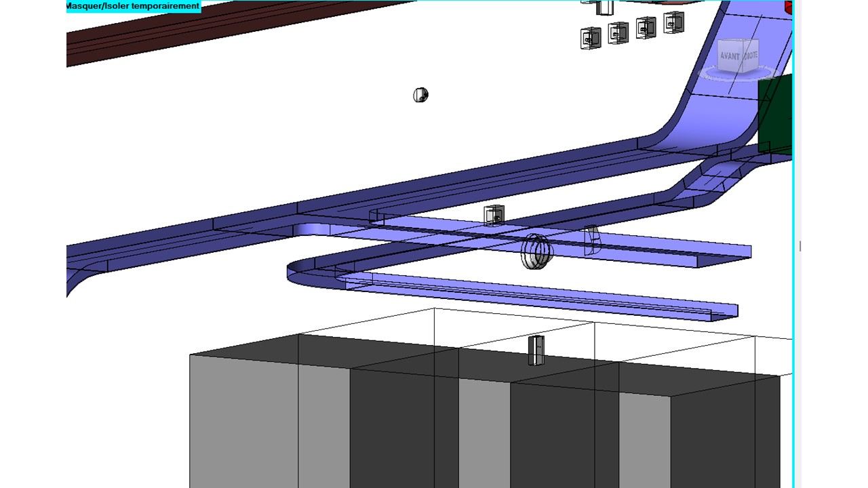Select the third wall box from the left
The height and width of the screenshot is (488, 868).
tap(646, 28)
